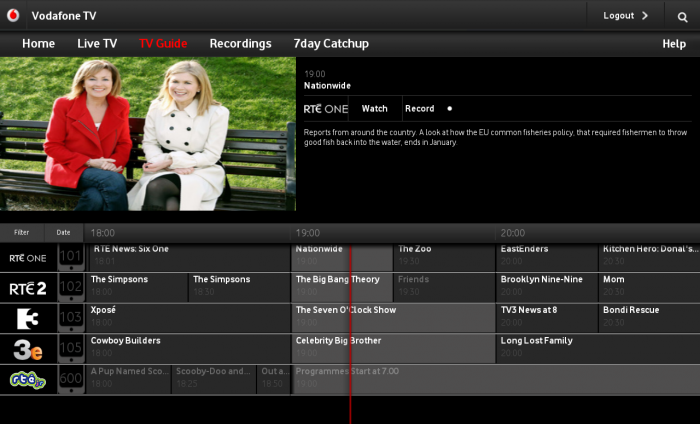This screenshot has width=700, height=424.
Task: Click the 18:00 time header
Action: coord(103,233)
